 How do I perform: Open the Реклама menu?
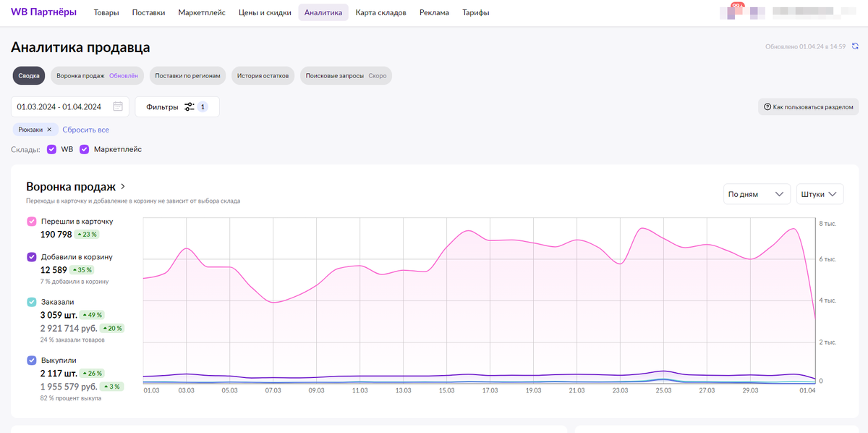pyautogui.click(x=434, y=12)
